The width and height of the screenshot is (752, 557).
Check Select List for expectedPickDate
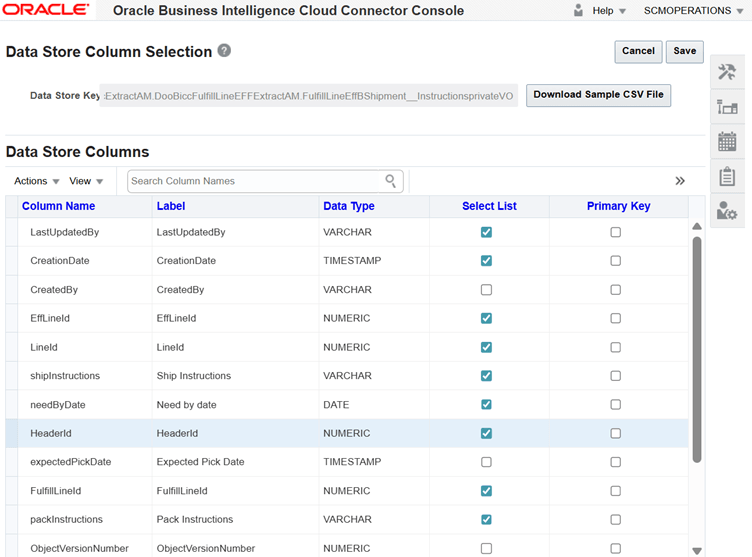coord(486,462)
